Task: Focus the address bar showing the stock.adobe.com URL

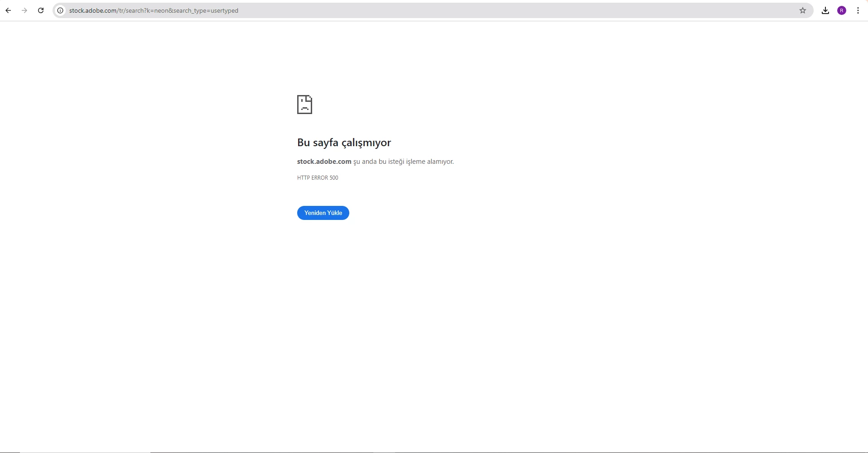Action: tap(433, 10)
